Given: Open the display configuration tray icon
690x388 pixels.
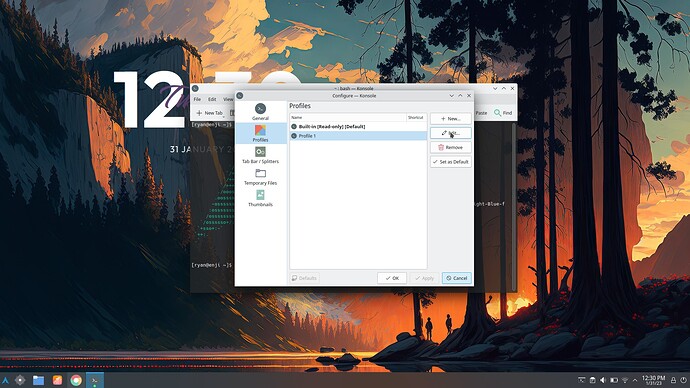Looking at the screenshot, I should click(581, 380).
